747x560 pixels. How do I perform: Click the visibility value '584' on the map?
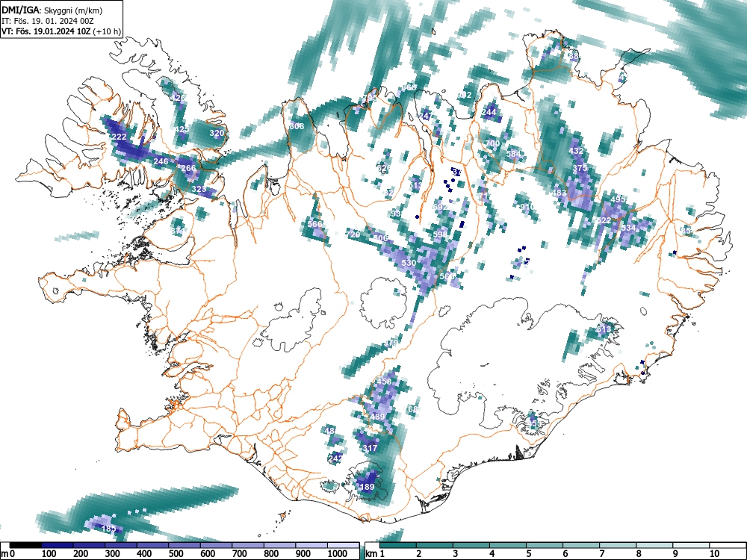point(514,154)
